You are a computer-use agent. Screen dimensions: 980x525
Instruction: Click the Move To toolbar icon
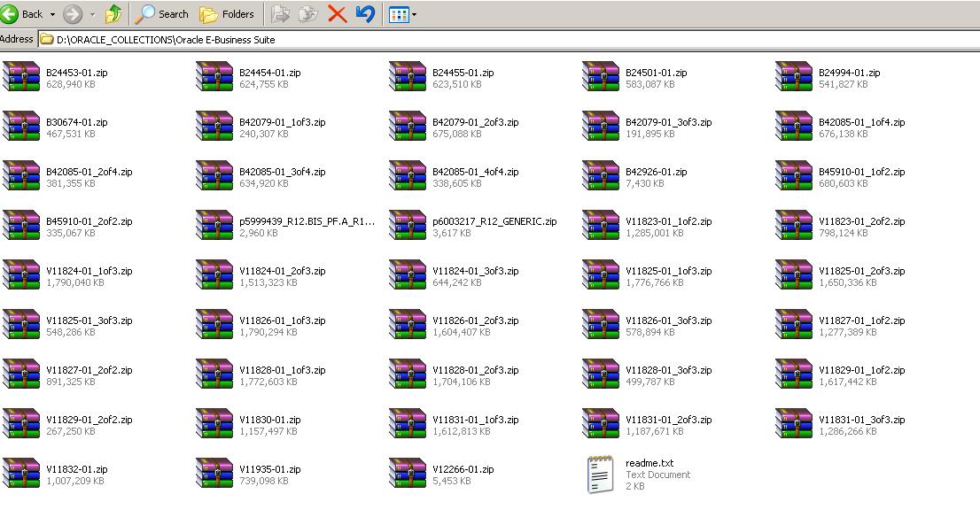tap(280, 14)
